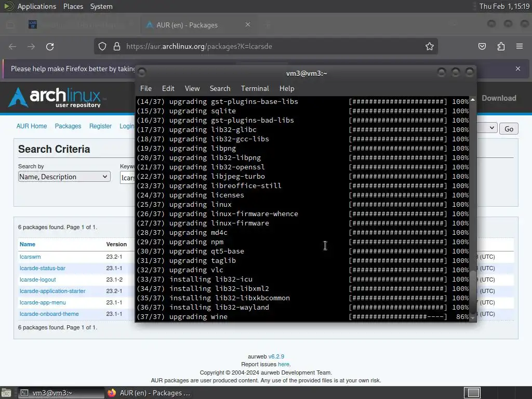The image size is (532, 399).
Task: Click the AUR Home link
Action: pyautogui.click(x=32, y=126)
